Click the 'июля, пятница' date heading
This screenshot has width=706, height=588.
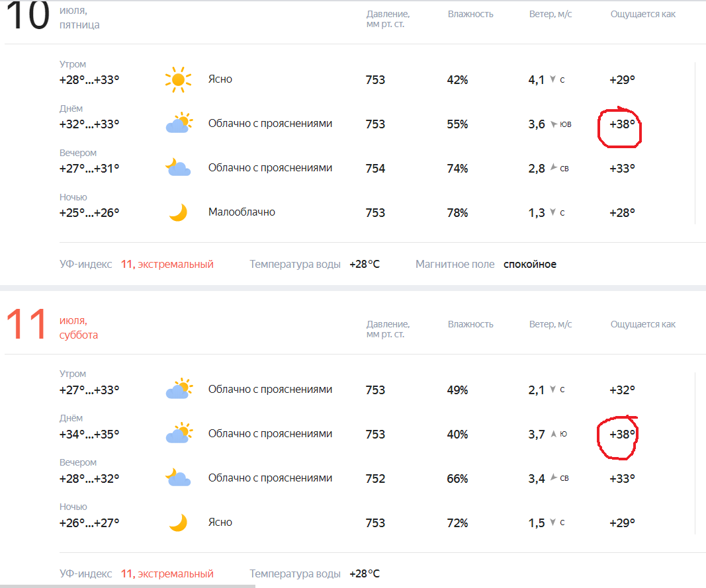point(79,18)
